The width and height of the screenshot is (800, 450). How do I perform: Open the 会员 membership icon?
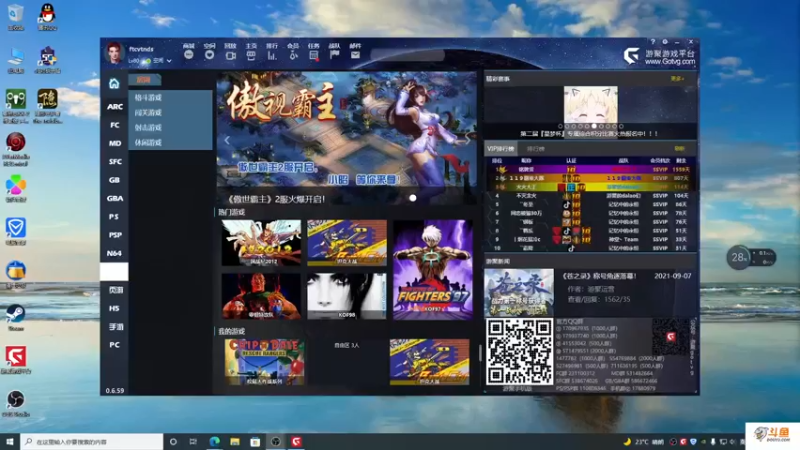293,55
